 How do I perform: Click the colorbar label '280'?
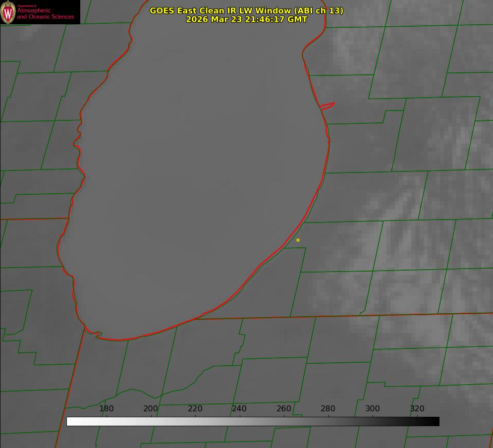[x=328, y=408]
